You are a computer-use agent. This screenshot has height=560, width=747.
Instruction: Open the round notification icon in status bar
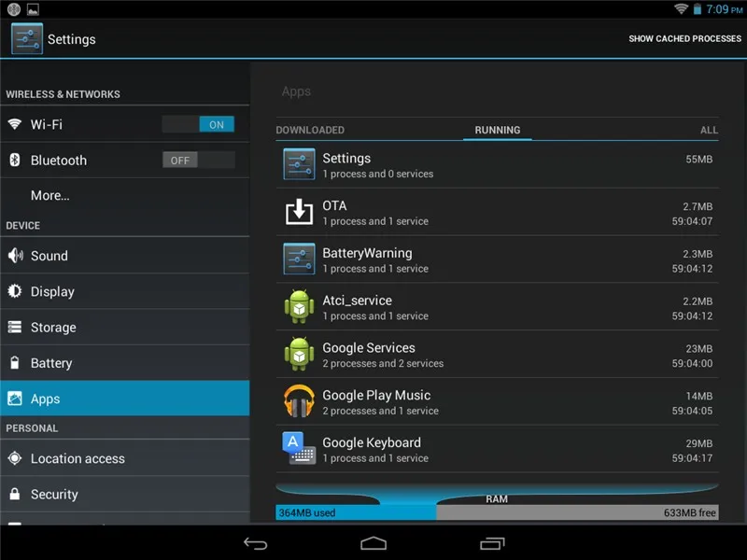14,9
